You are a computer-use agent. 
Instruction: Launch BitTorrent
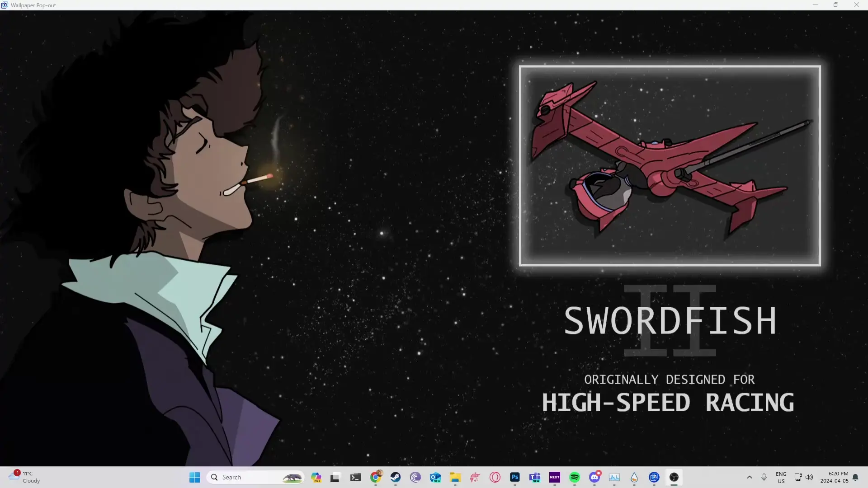(414, 478)
